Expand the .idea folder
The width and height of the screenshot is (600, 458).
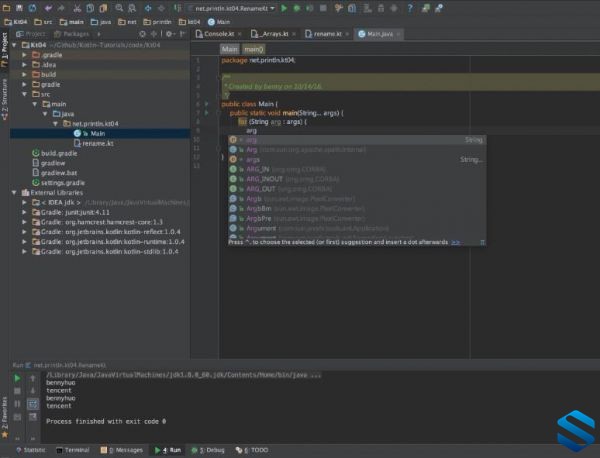(x=24, y=65)
